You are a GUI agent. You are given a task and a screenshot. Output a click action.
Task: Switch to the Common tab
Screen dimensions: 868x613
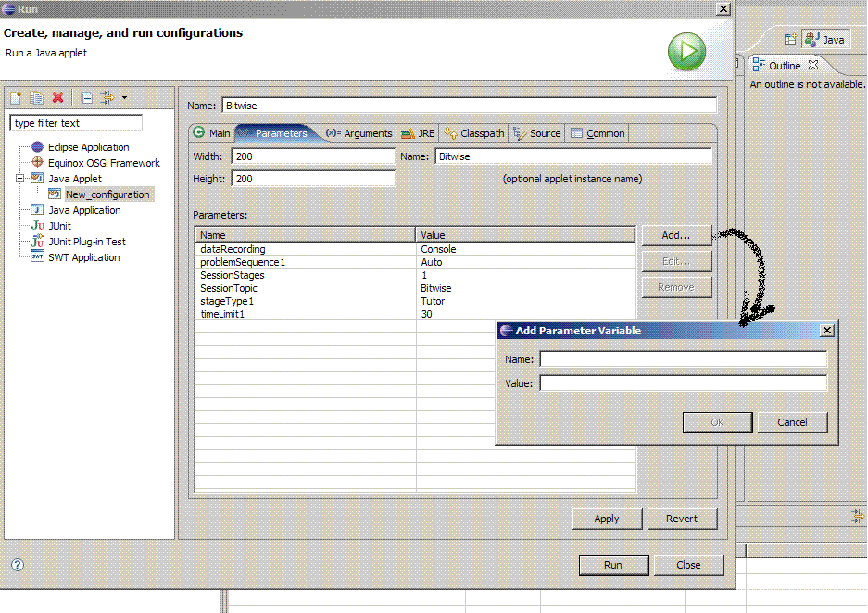(598, 133)
